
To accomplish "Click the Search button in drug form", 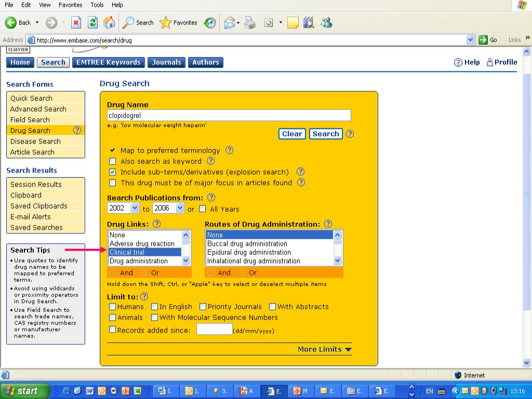I will pyautogui.click(x=326, y=134).
